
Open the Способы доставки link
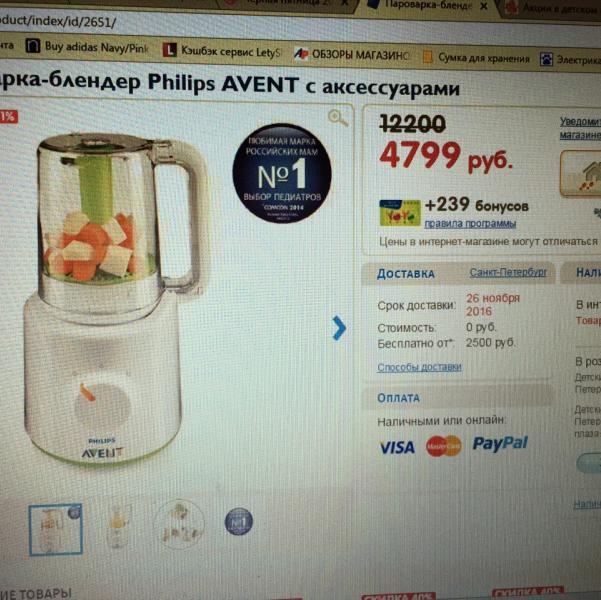tap(419, 367)
